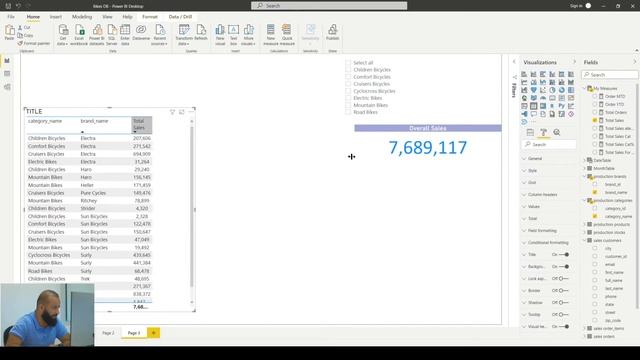Add a new page with plus button
640x360 pixels.
[x=153, y=333]
